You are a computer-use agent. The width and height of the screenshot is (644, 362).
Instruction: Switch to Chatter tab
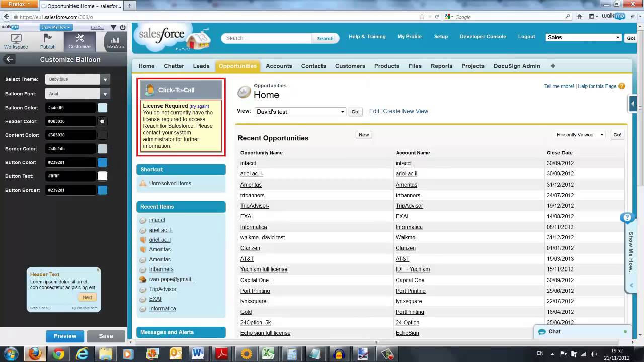pos(174,66)
